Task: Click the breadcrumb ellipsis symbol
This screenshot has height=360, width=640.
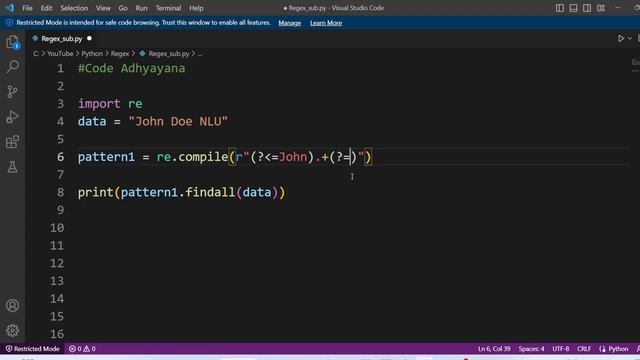Action: (200, 53)
